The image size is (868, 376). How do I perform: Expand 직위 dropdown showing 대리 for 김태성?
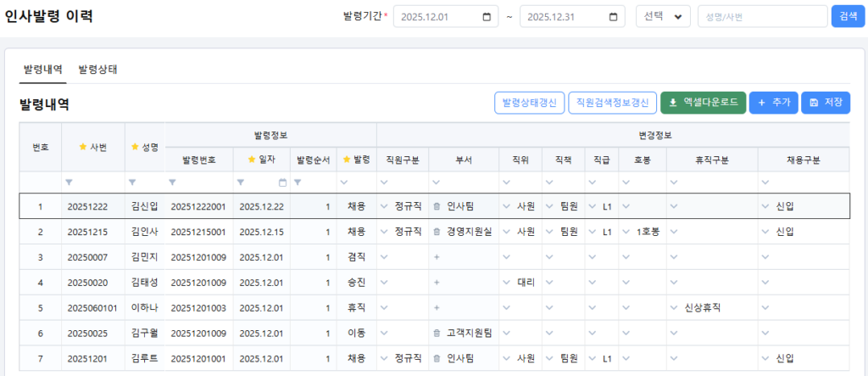506,283
